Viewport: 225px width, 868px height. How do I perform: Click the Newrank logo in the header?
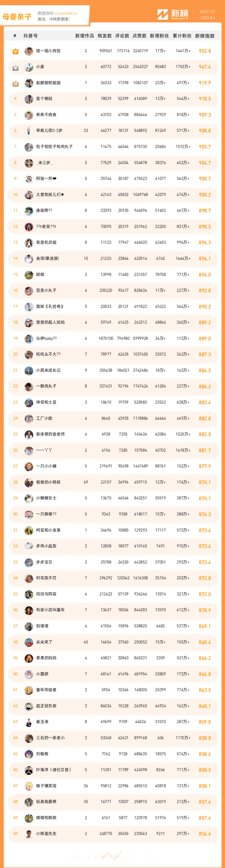[173, 14]
